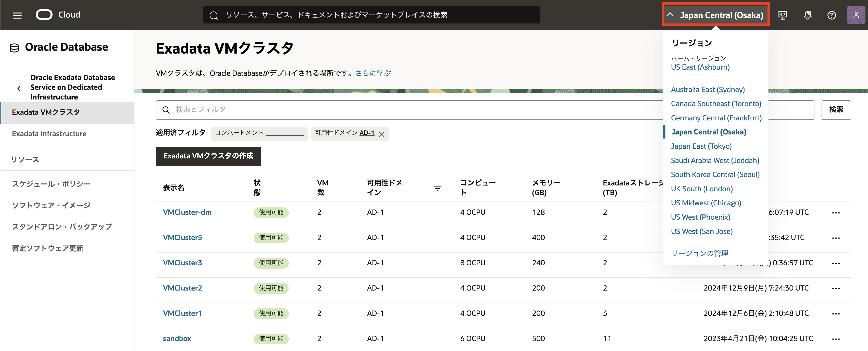Click the さらに学ぶ learn more link

tap(373, 73)
